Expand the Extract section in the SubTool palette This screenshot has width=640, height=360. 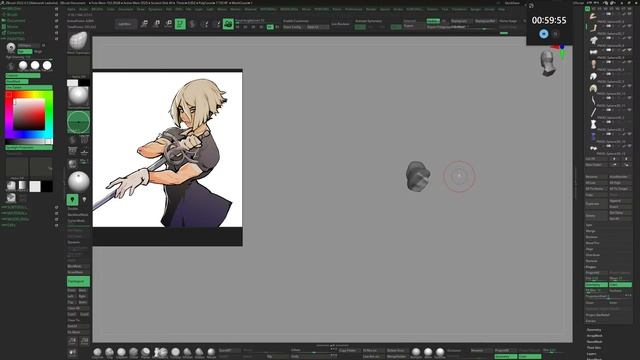(591, 321)
